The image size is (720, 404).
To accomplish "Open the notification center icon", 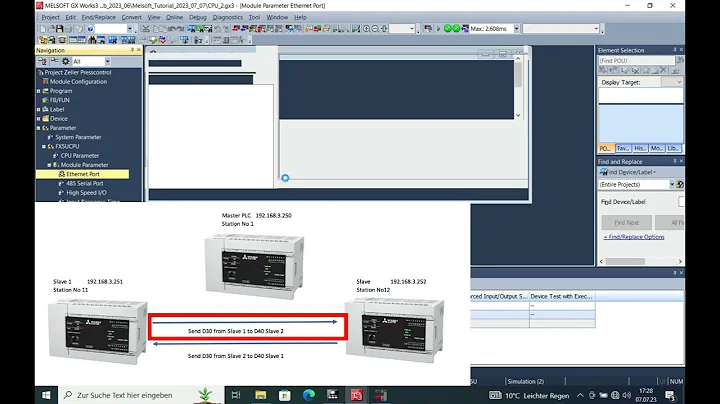I will [670, 395].
